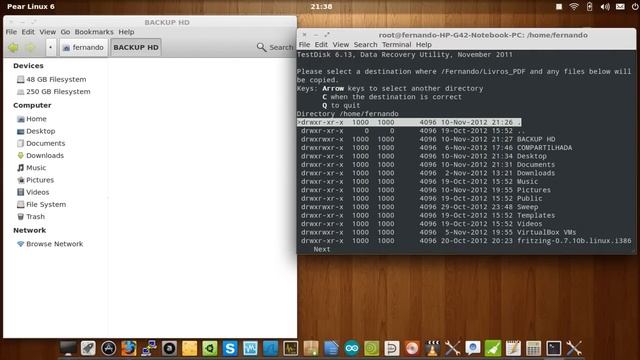Open the terminal window's Edit menu

click(321, 44)
